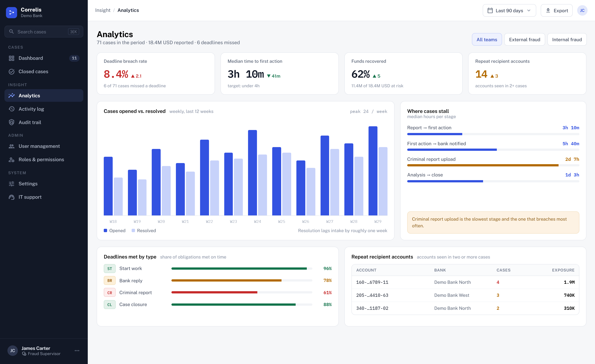Open the Last 90 days dropdown
Viewport: 595px width, 364px height.
point(509,10)
